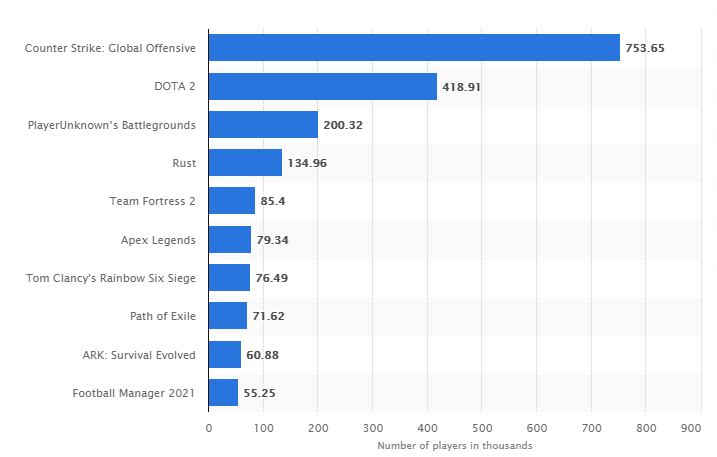Click the Apex Legends category label
This screenshot has height=457, width=717.
tap(158, 240)
